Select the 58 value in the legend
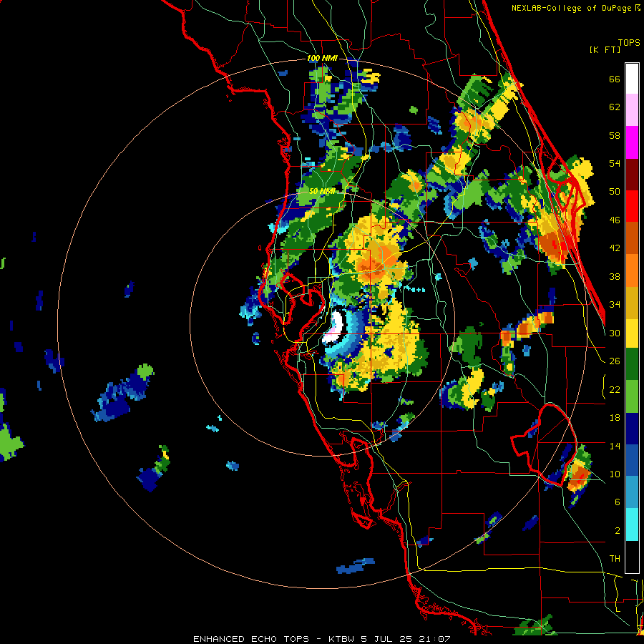Image resolution: width=644 pixels, height=644 pixels. pos(615,135)
